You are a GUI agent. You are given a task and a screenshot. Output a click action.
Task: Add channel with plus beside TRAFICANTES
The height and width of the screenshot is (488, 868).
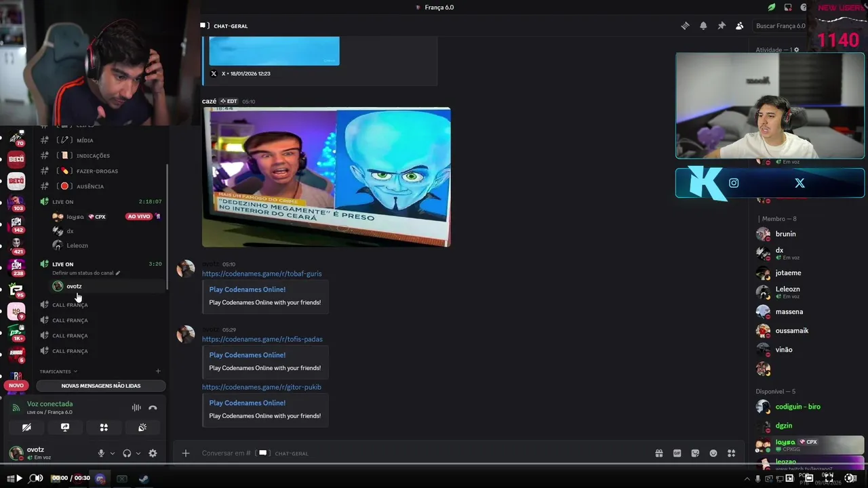coord(158,371)
